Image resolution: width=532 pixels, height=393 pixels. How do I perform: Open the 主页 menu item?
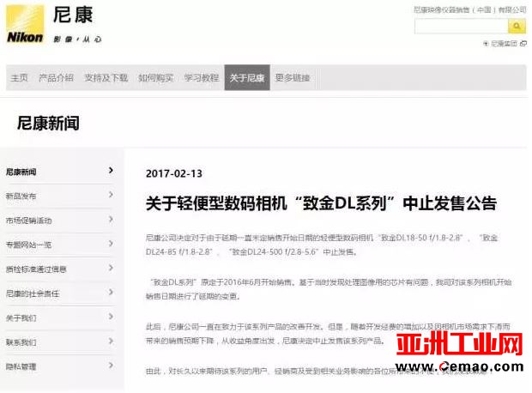click(20, 78)
